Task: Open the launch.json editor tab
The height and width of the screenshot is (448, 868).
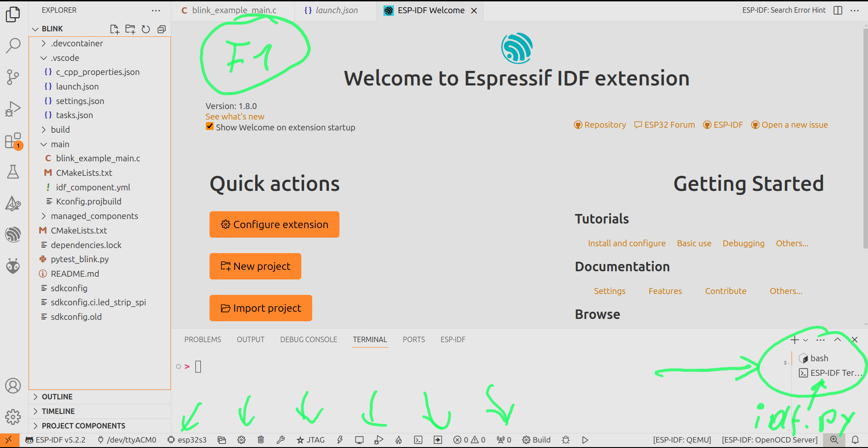Action: 331,10
